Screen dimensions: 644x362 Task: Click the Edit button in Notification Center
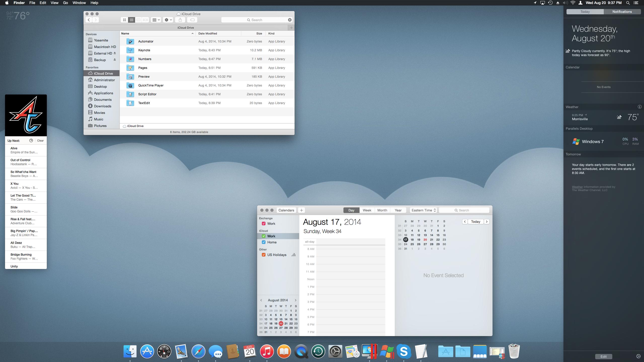click(x=603, y=356)
